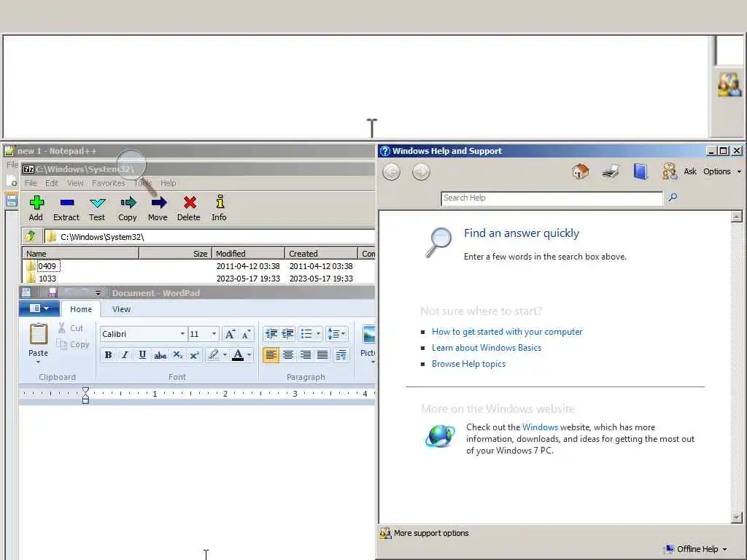
Task: Click Help forward arrow button
Action: 421,171
